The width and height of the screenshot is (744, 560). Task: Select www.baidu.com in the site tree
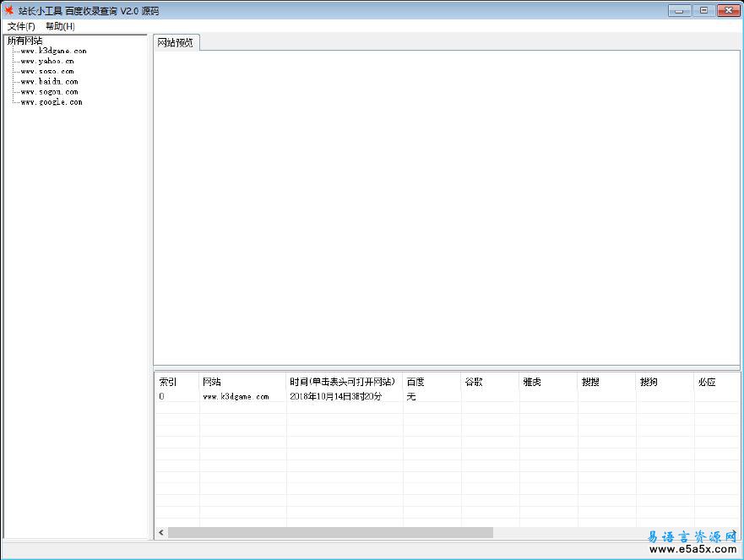(x=49, y=82)
